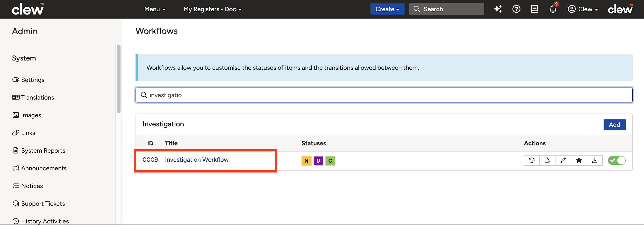Expand the Create dropdown button

coord(387,9)
